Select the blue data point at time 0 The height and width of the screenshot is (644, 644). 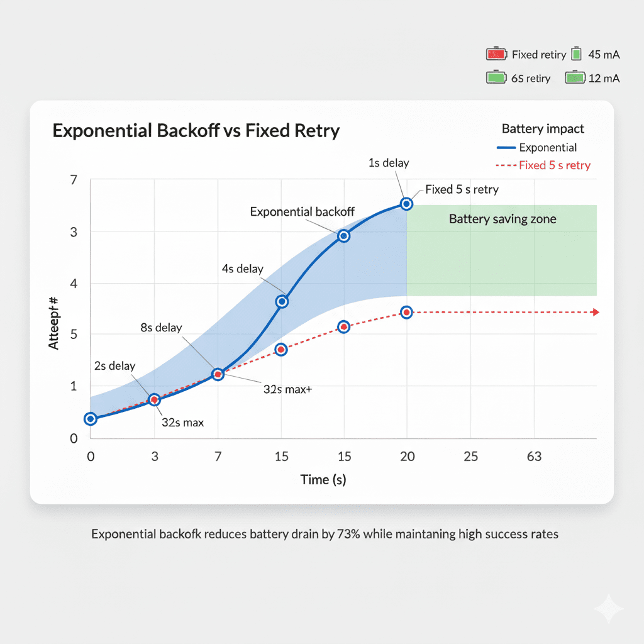pyautogui.click(x=91, y=419)
